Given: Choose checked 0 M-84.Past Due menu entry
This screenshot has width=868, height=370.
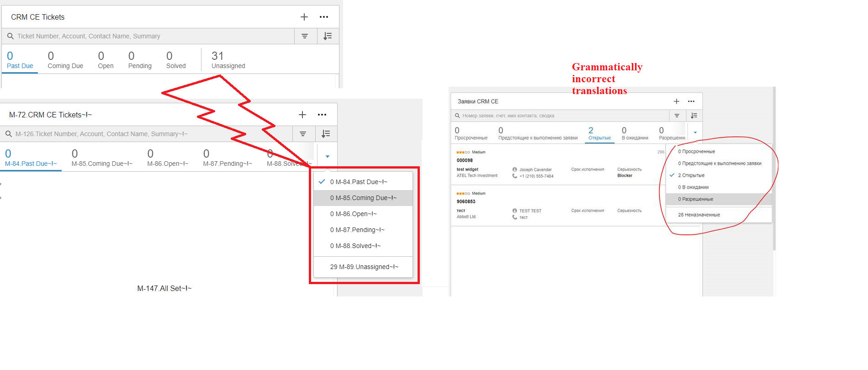Looking at the screenshot, I should tap(363, 182).
